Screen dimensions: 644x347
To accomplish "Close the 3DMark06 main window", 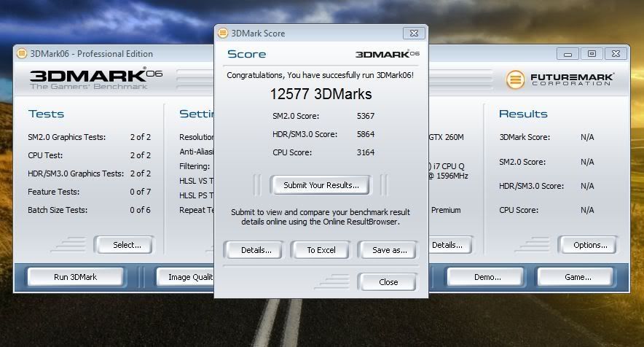I will pos(616,53).
